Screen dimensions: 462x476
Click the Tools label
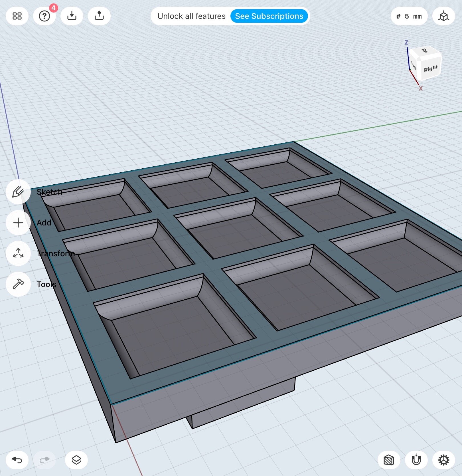coord(46,284)
